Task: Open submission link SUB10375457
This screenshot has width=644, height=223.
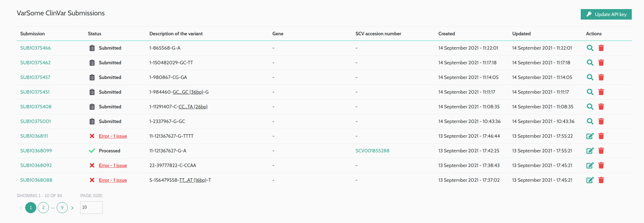Action: click(x=35, y=77)
